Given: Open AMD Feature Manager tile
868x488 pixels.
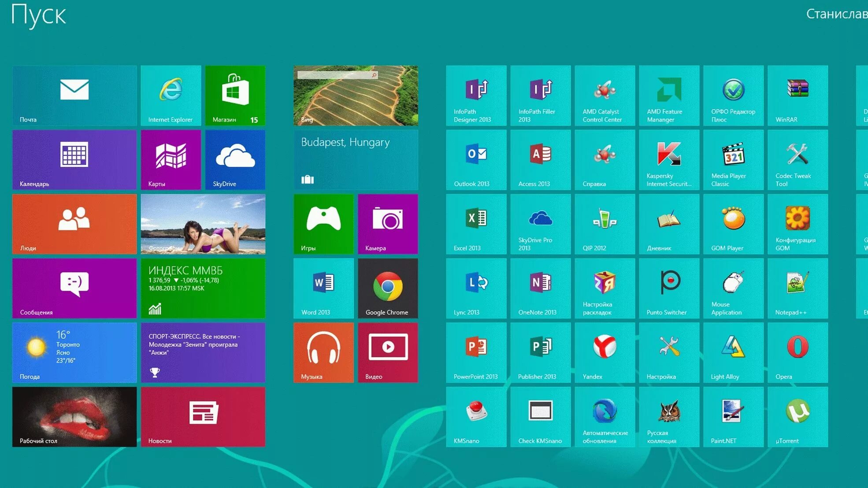Looking at the screenshot, I should coord(669,96).
